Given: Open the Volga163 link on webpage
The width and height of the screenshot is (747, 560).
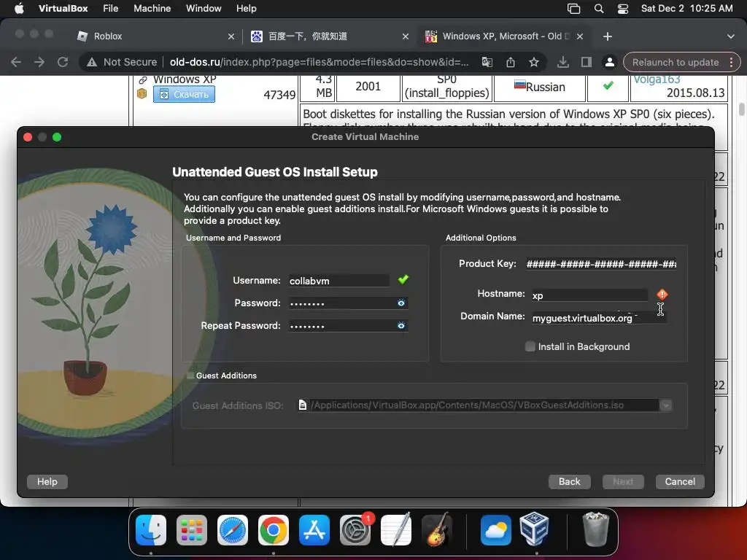Looking at the screenshot, I should [657, 79].
